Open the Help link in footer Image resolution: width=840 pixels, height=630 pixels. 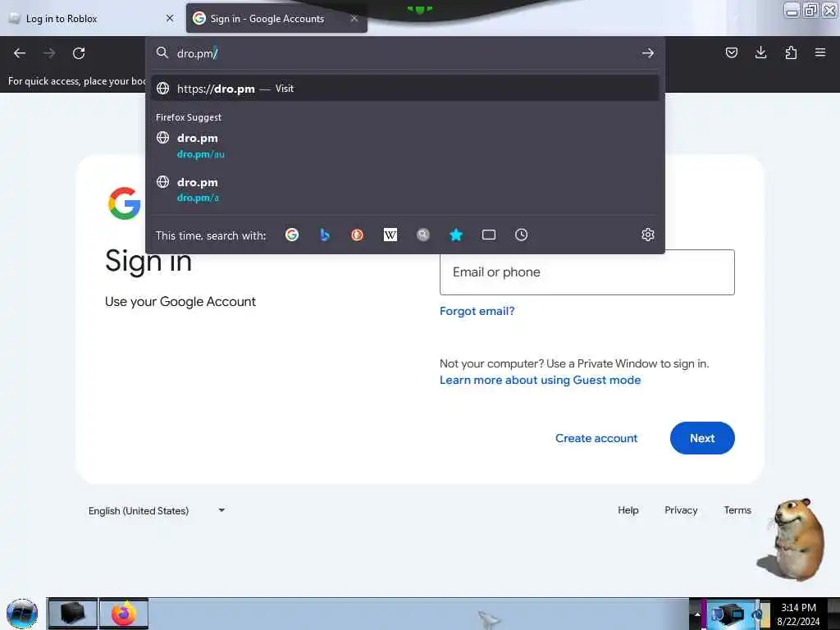click(628, 510)
